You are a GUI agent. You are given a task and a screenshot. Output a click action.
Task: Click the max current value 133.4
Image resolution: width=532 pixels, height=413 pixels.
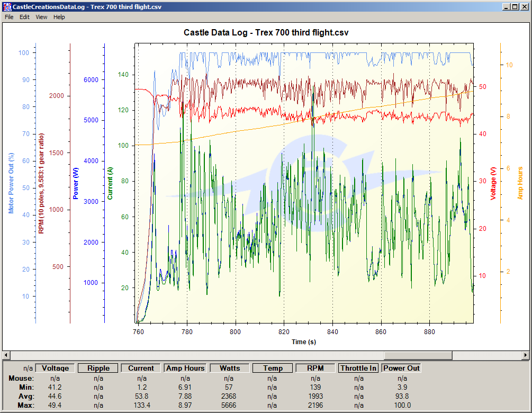pos(142,405)
